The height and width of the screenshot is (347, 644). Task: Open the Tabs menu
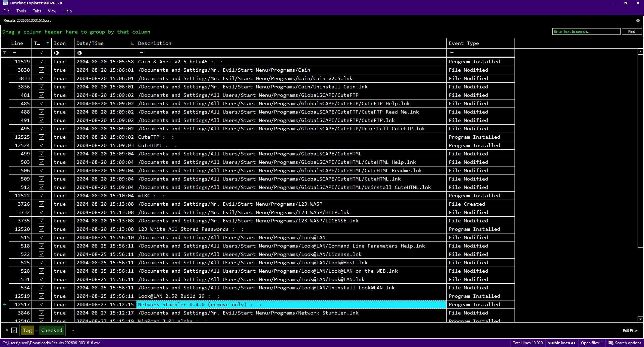click(x=37, y=11)
